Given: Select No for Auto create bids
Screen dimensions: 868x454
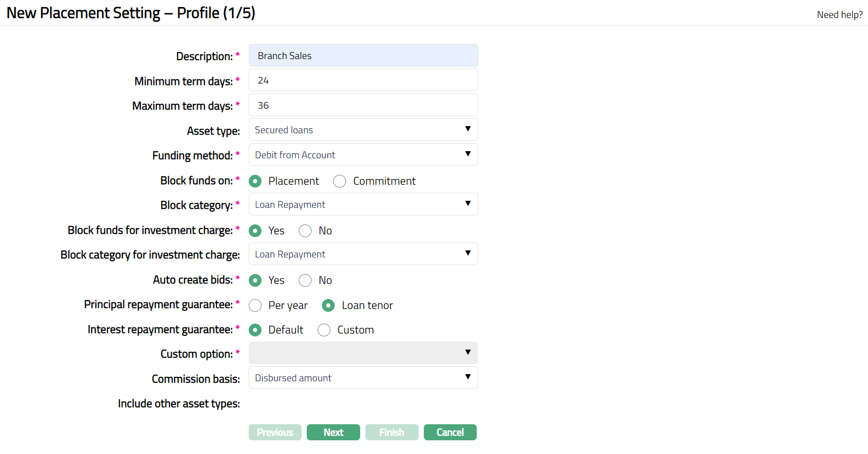Looking at the screenshot, I should 305,281.
